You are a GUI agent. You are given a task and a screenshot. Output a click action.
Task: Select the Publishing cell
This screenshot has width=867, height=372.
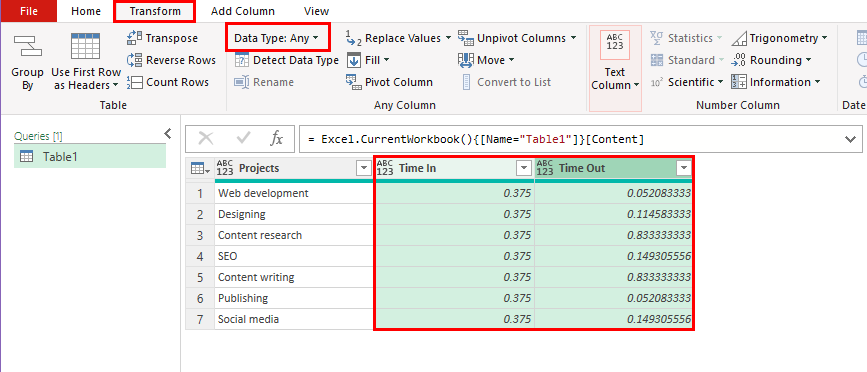pyautogui.click(x=294, y=298)
